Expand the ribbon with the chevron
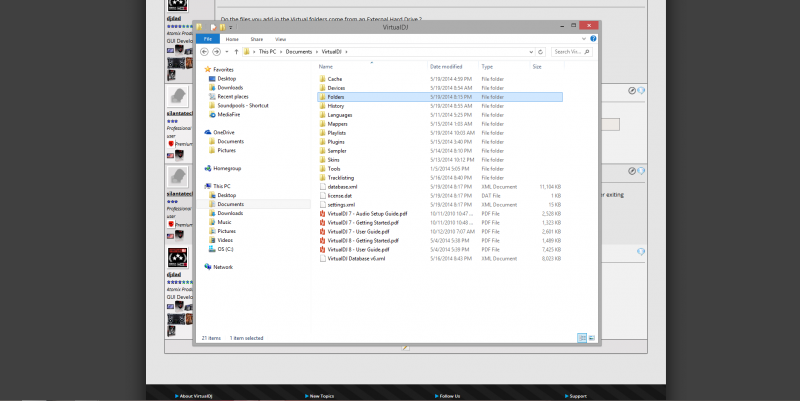This screenshot has width=800, height=401. 584,39
